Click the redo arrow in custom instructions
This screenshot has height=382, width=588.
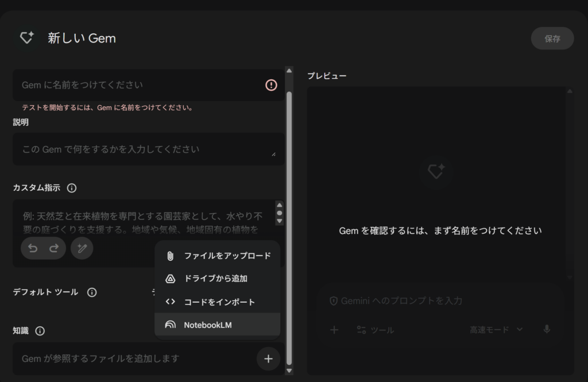54,248
